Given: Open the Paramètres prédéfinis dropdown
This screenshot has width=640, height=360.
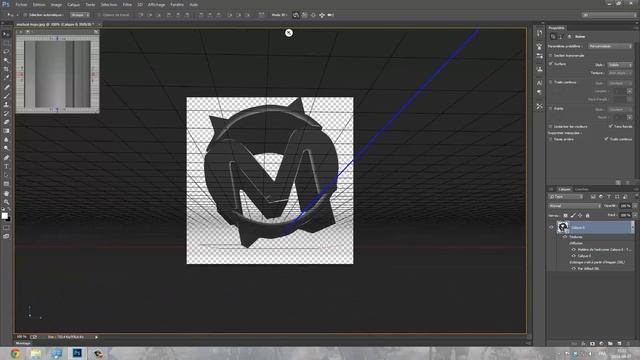Looking at the screenshot, I should 610,46.
